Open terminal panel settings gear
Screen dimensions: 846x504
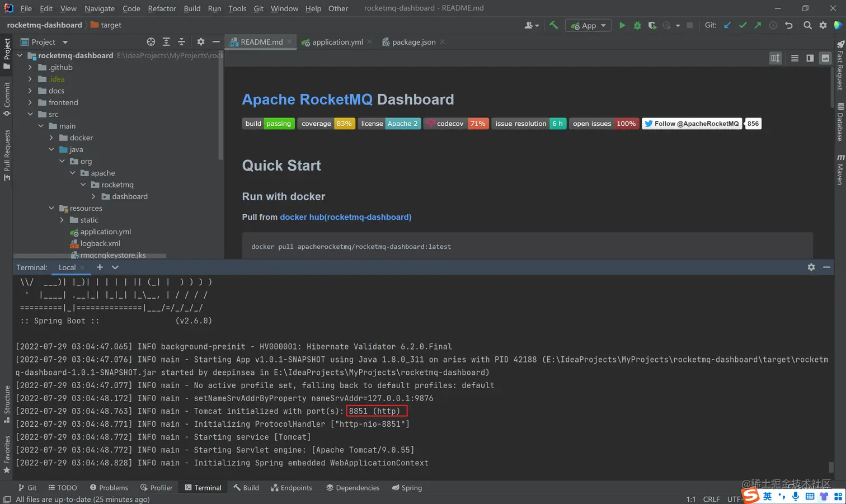point(811,267)
